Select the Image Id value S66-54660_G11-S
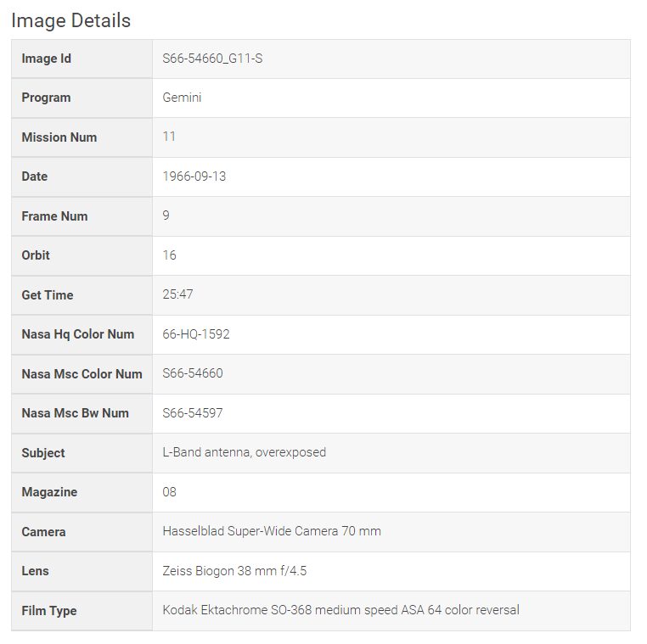This screenshot has width=647, height=644. coord(212,59)
